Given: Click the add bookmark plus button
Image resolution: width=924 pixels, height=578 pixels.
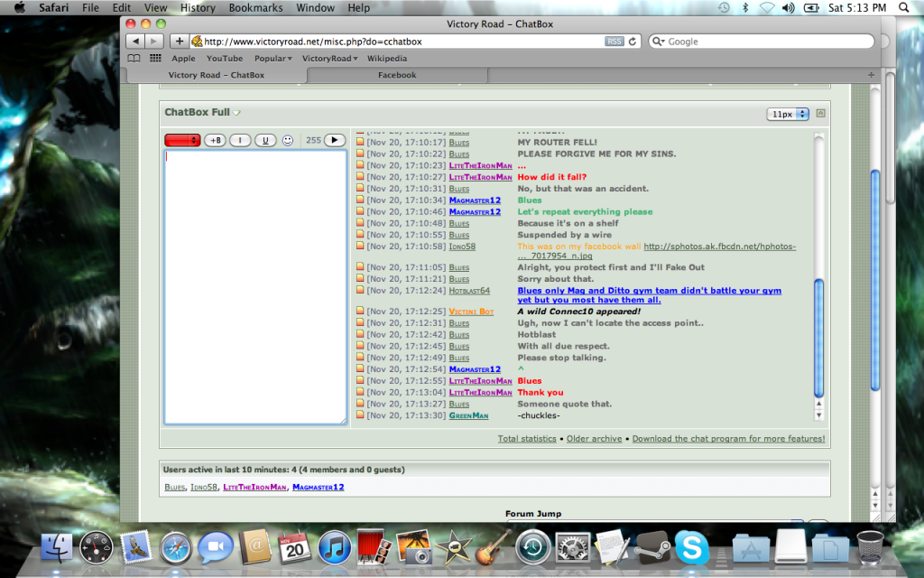Looking at the screenshot, I should pos(180,42).
